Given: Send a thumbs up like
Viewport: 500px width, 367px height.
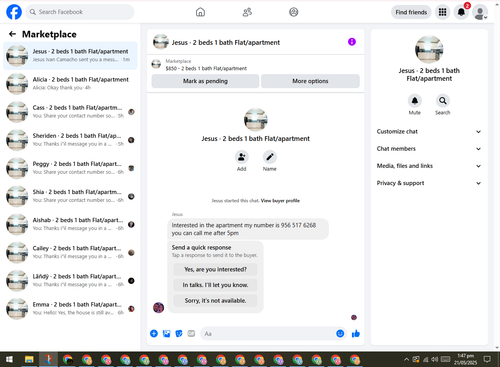Looking at the screenshot, I should 356,333.
